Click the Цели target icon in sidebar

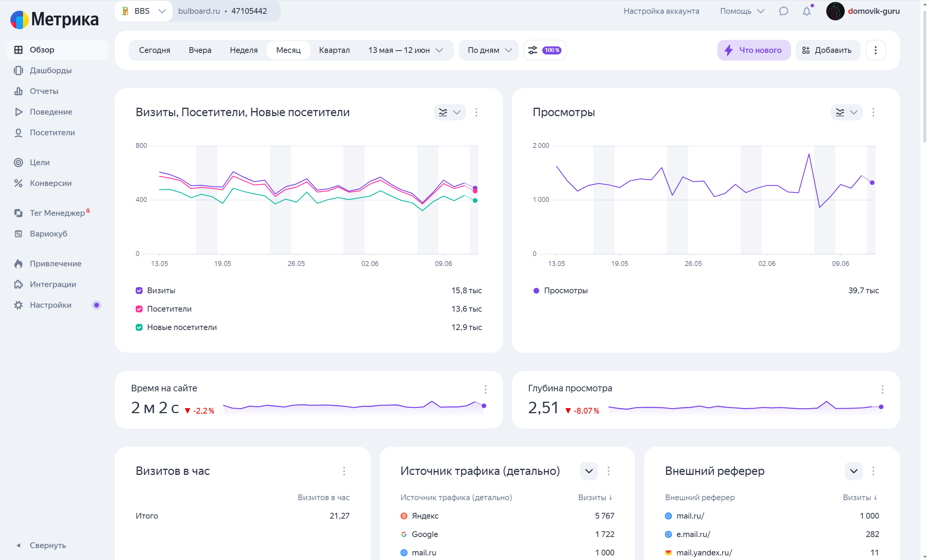coord(18,163)
